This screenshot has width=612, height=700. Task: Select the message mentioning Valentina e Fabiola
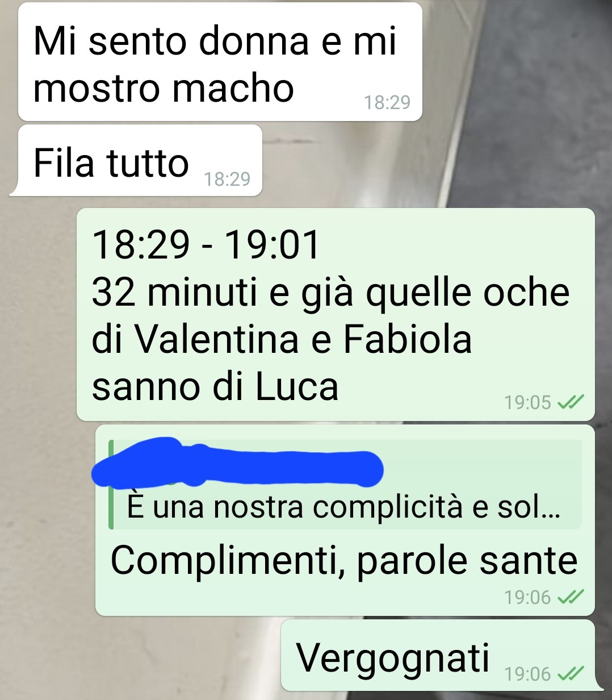tap(336, 315)
